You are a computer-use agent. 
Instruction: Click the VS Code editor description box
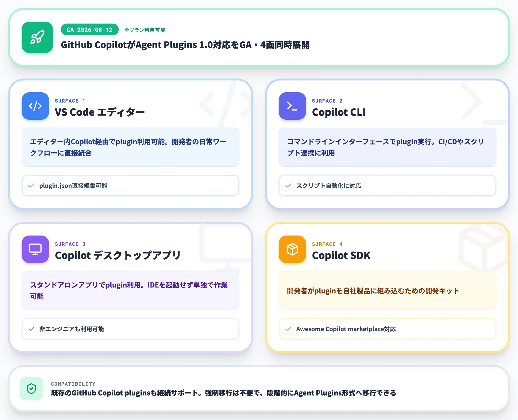click(x=130, y=147)
